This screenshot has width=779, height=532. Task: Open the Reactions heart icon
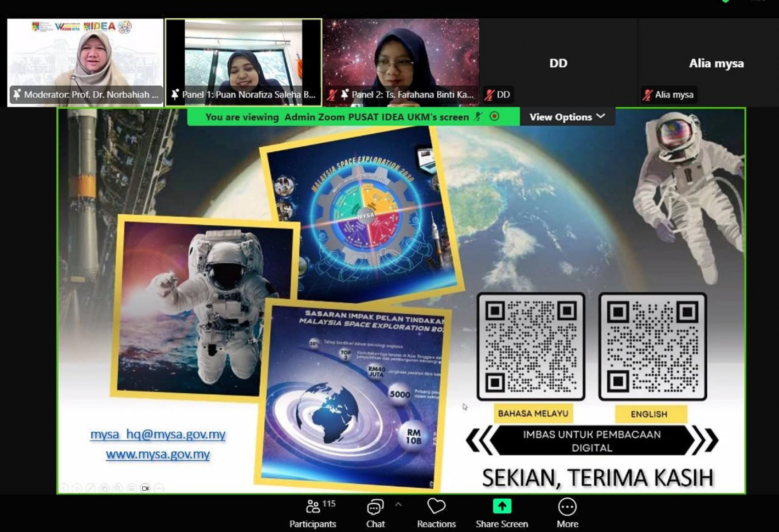[x=436, y=506]
